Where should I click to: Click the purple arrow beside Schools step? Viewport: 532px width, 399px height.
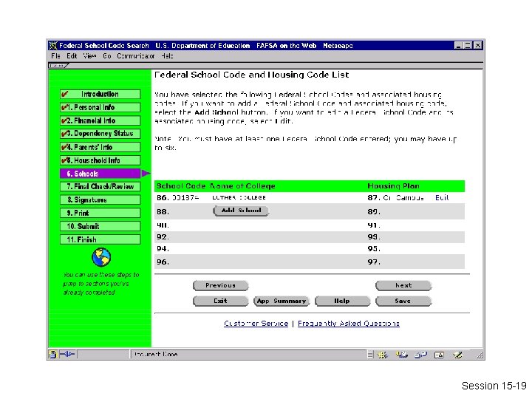point(146,174)
